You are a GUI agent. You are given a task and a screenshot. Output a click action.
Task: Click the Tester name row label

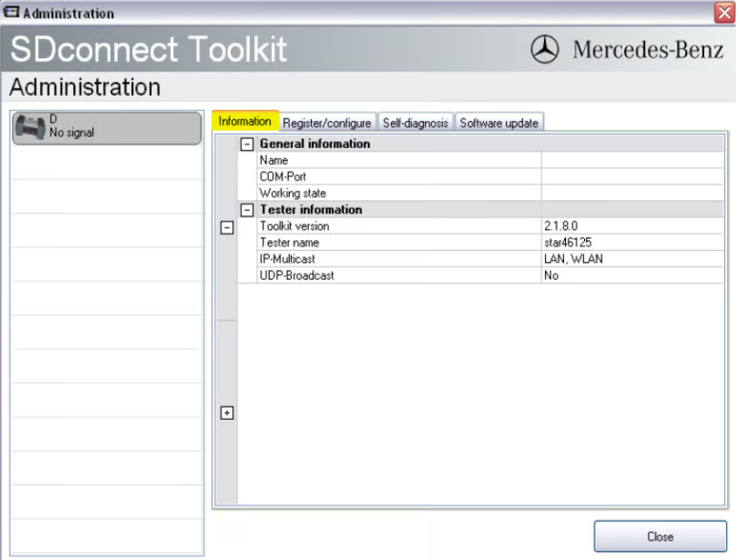coord(289,243)
